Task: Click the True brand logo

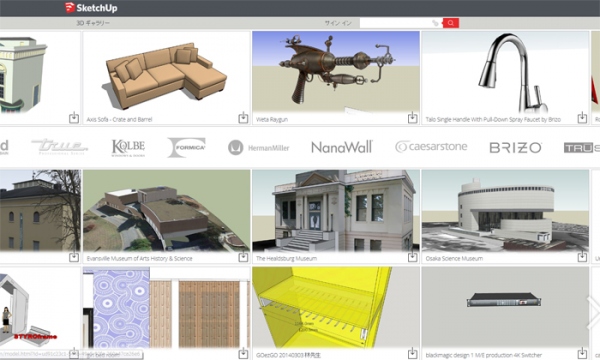Action: click(x=60, y=147)
